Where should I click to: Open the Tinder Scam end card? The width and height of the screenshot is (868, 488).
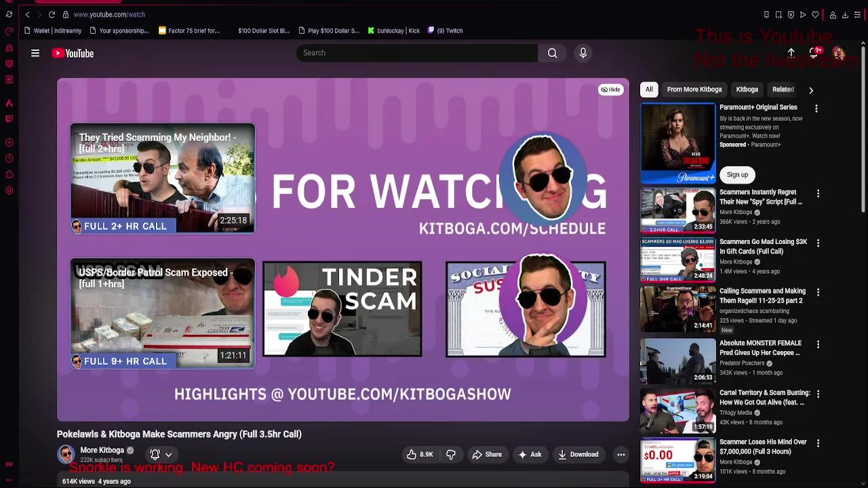click(342, 309)
